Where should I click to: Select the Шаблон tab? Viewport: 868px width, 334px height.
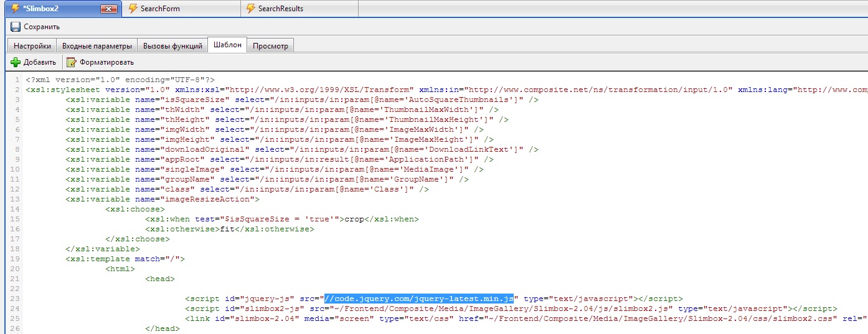(227, 45)
